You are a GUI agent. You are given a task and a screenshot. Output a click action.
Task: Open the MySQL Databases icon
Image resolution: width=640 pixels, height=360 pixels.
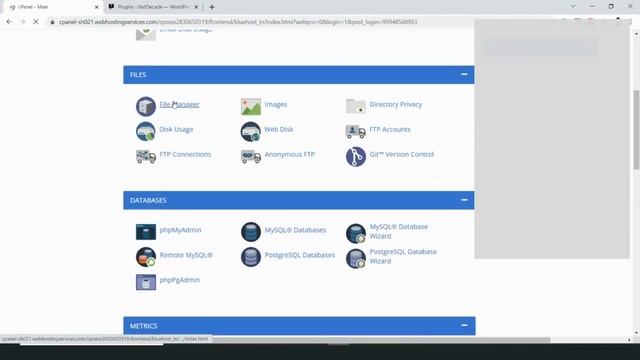click(251, 232)
